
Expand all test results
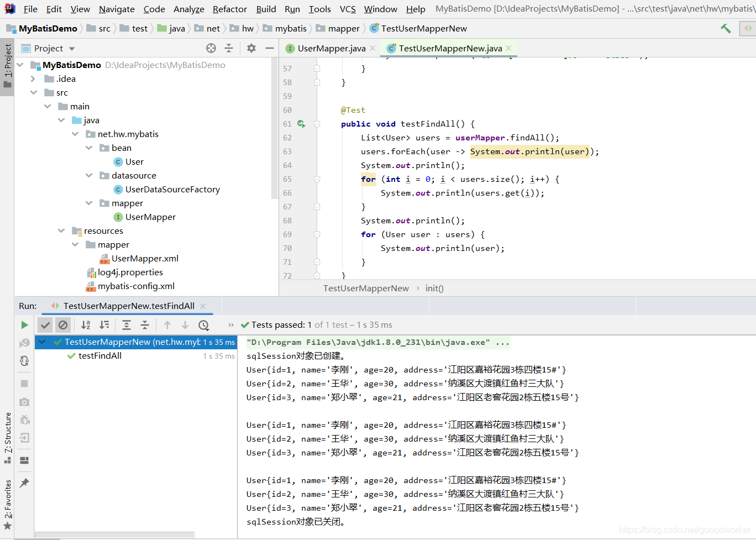pos(127,325)
